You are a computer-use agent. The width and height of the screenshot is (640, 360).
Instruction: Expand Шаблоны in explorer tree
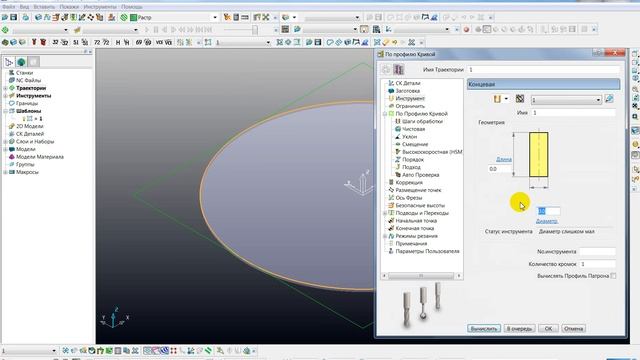(5, 111)
